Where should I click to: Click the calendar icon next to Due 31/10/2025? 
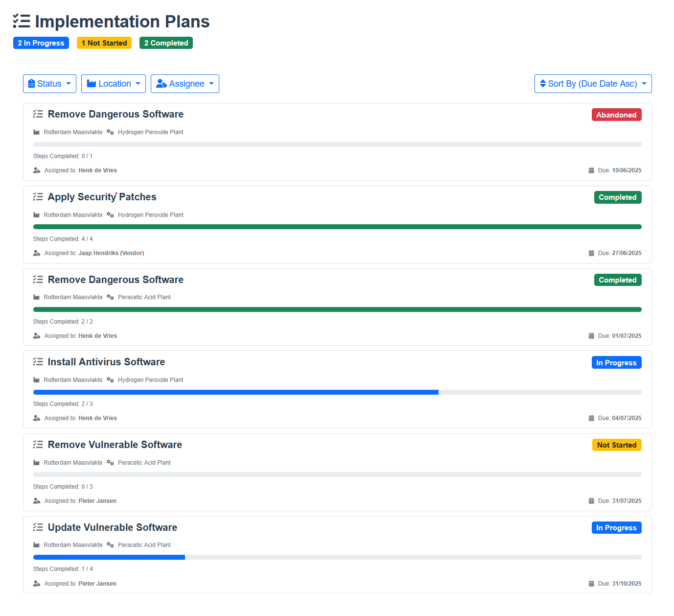(x=591, y=584)
